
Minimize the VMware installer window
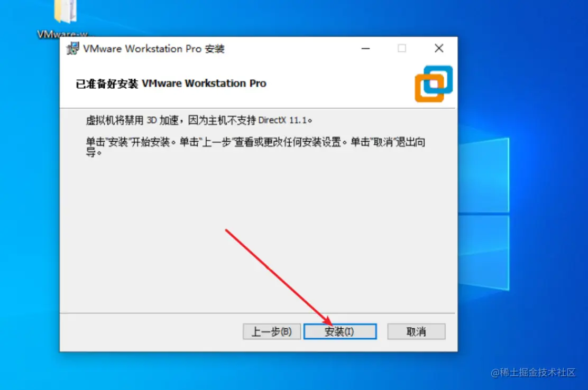coord(365,48)
